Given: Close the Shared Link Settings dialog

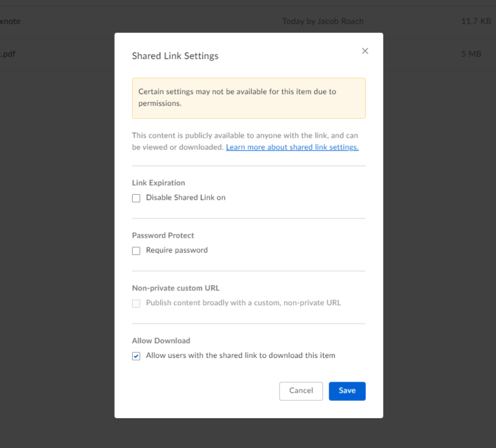Looking at the screenshot, I should (365, 51).
